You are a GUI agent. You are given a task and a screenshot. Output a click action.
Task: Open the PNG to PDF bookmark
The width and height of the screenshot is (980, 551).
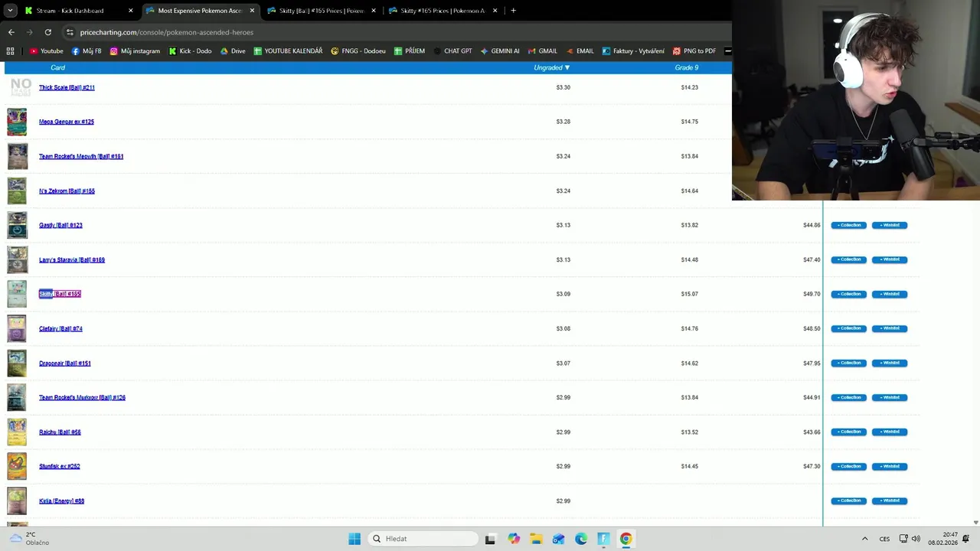point(694,51)
